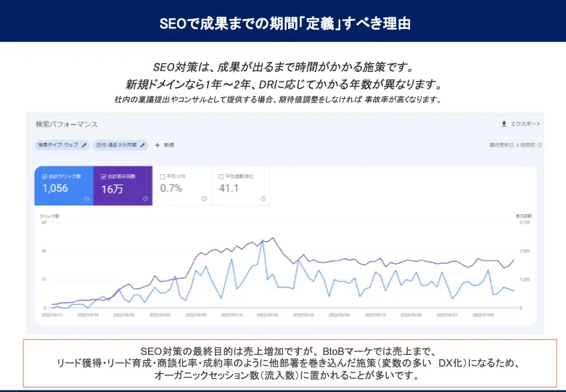Select the 41.1 average position value
The image size is (566, 392).
229,188
